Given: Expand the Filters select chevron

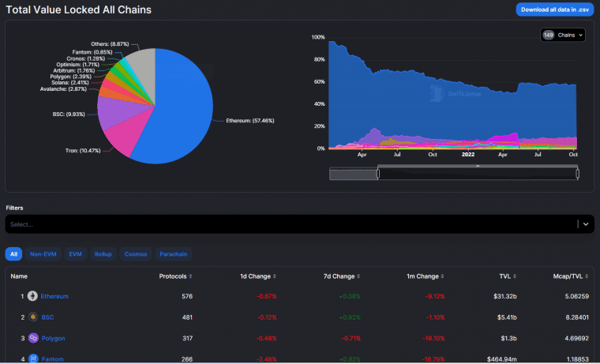Looking at the screenshot, I should 586,224.
